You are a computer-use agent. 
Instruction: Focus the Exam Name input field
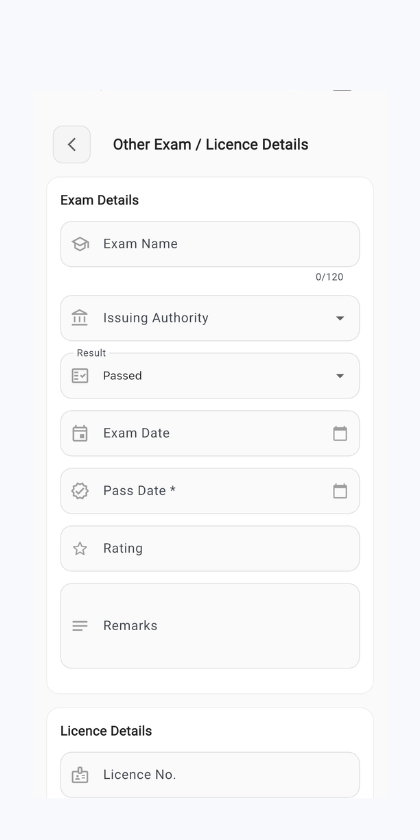(210, 244)
